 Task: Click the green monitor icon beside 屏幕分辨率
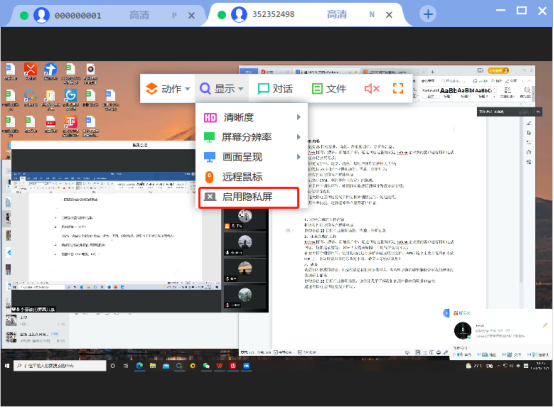210,137
